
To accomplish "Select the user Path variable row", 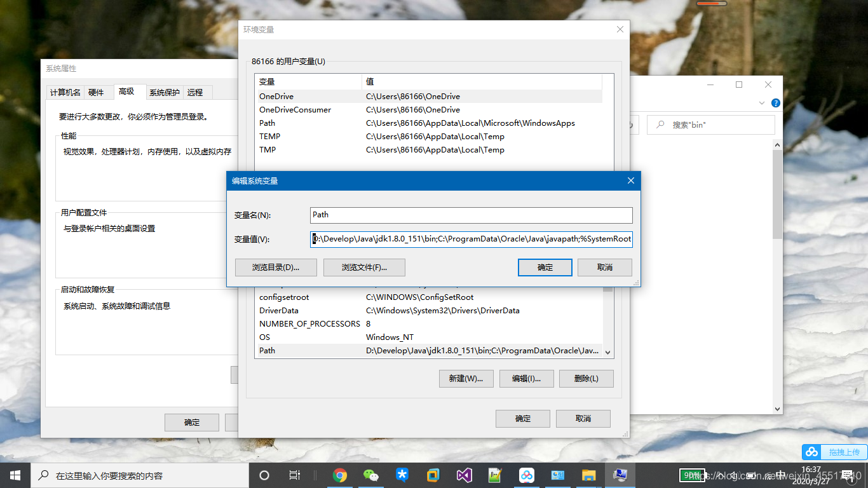I will pyautogui.click(x=429, y=123).
